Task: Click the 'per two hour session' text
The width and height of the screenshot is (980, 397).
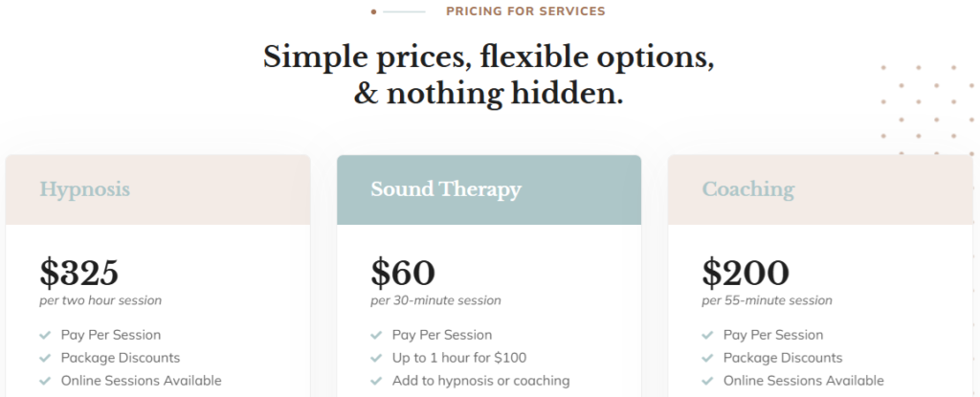Action: click(100, 300)
